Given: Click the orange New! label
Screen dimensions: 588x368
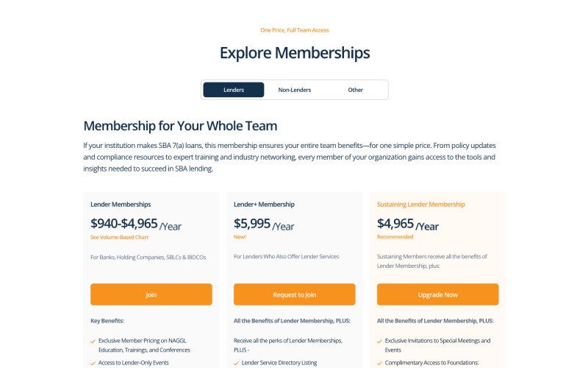Looking at the screenshot, I should coord(240,237).
